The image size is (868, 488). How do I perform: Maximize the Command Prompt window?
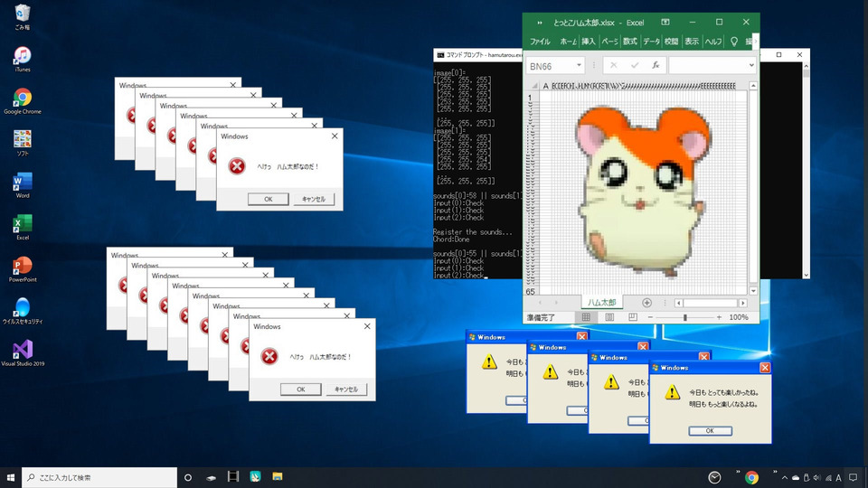point(778,55)
